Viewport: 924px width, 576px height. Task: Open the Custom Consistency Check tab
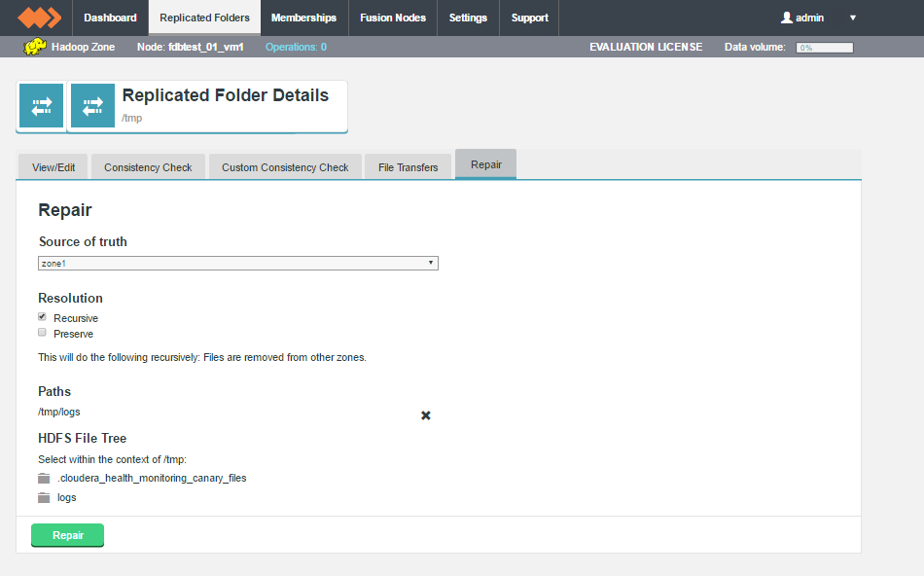[x=285, y=167]
